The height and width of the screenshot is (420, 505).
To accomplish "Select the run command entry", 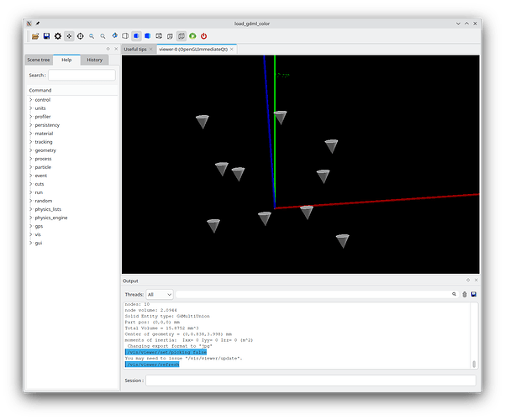I will click(39, 192).
